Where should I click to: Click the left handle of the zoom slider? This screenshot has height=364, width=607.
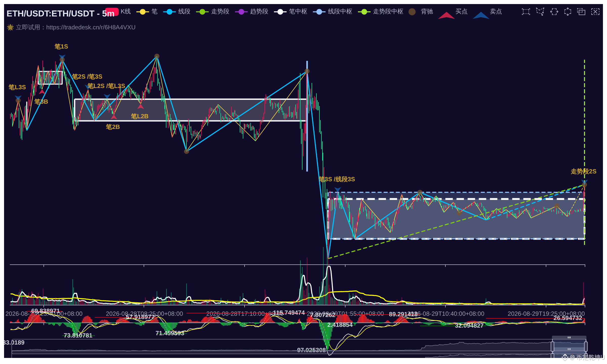[552, 346]
